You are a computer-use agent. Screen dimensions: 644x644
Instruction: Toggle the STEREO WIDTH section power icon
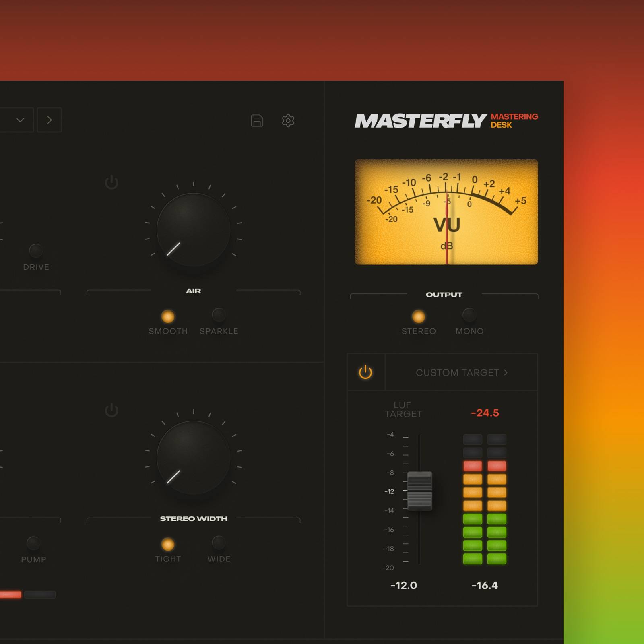[111, 410]
